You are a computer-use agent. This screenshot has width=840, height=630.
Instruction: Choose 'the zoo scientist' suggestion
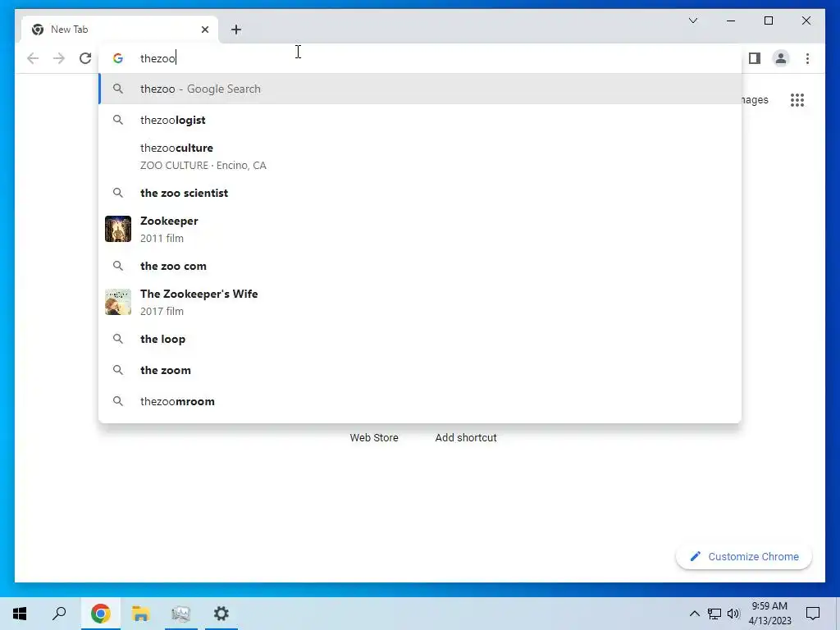coord(420,193)
